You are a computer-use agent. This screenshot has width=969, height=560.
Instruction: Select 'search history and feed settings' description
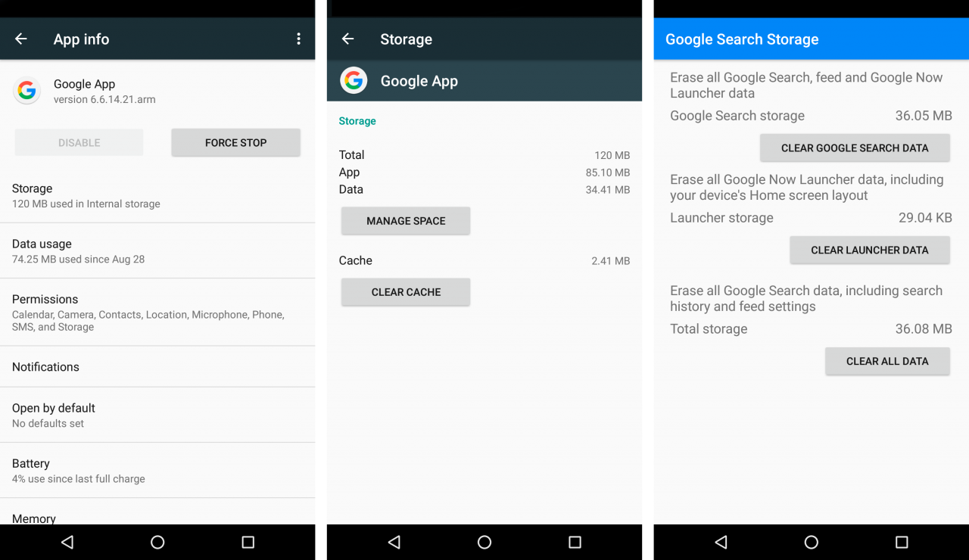coord(806,298)
